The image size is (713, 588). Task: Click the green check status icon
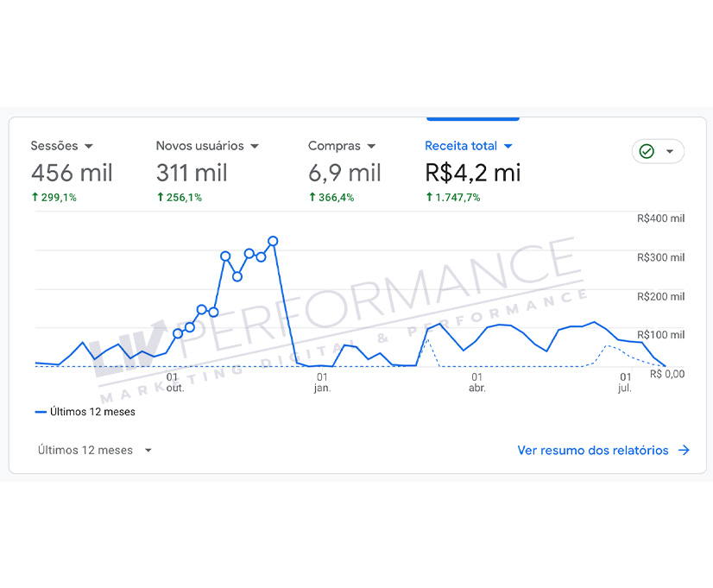[647, 152]
